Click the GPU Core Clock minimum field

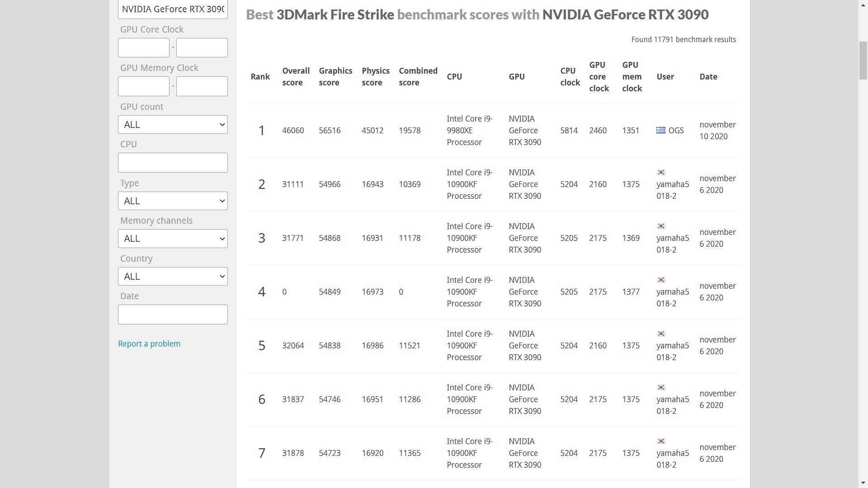[x=144, y=47]
